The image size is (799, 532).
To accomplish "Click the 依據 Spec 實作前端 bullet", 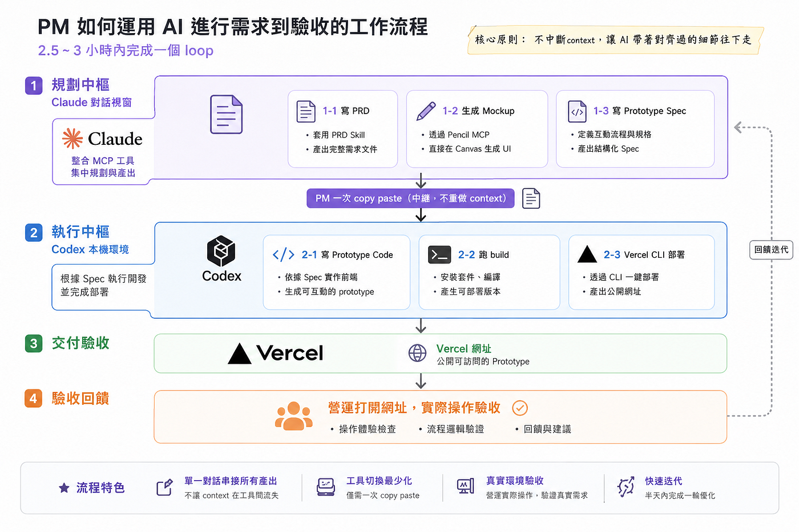I will click(321, 277).
